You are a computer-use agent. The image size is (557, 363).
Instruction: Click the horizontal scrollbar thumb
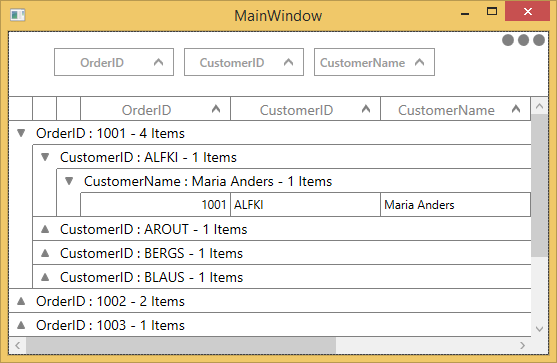click(x=181, y=345)
